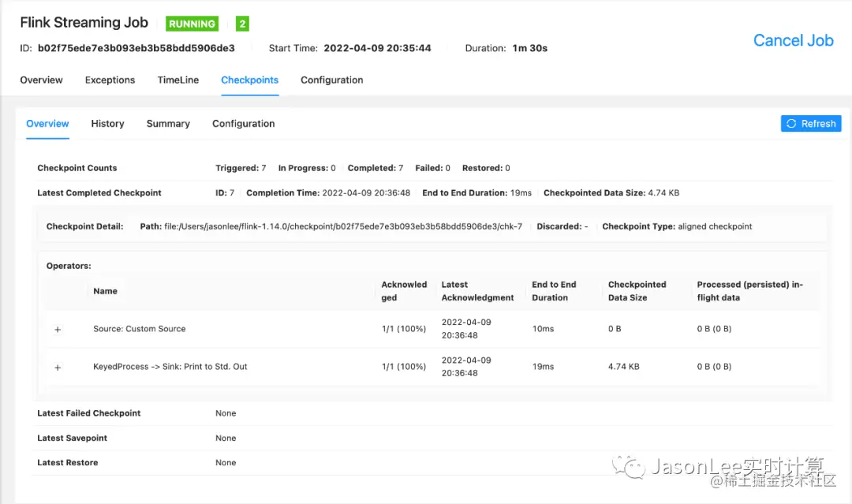The height and width of the screenshot is (504, 852).
Task: Open the TimeLine tab
Action: (x=178, y=80)
